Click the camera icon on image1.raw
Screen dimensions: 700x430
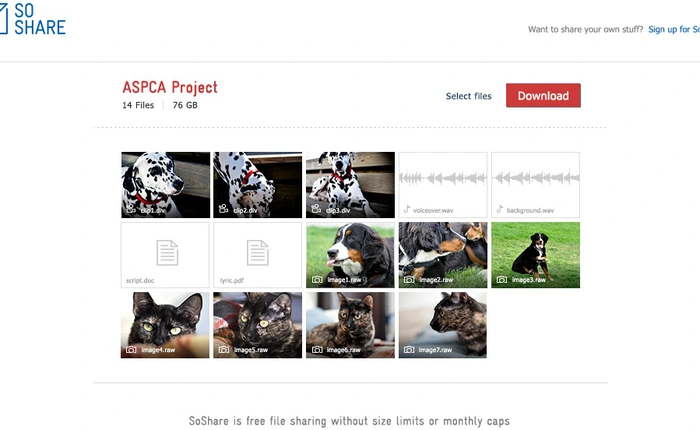coord(317,280)
